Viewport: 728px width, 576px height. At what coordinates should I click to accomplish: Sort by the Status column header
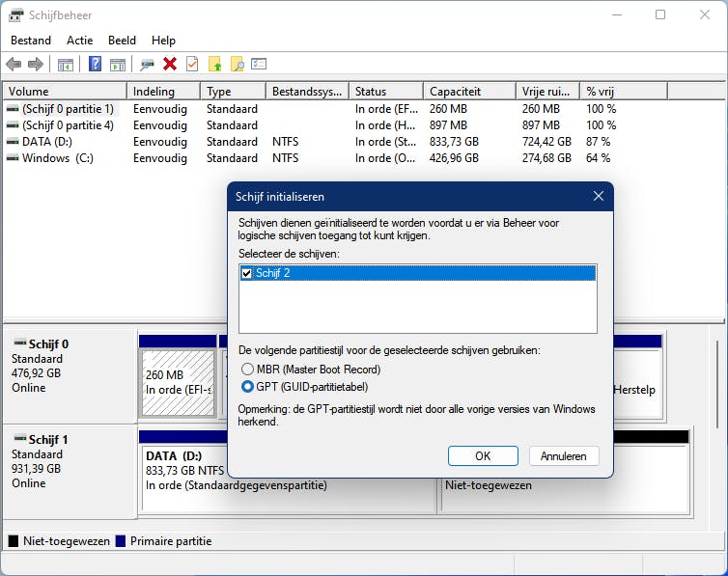pos(386,92)
